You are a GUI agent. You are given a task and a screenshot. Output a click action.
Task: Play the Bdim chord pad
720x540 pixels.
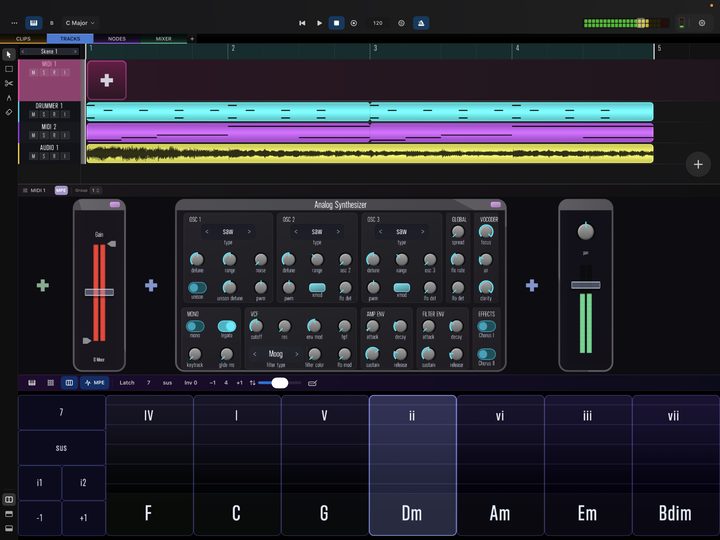click(675, 465)
